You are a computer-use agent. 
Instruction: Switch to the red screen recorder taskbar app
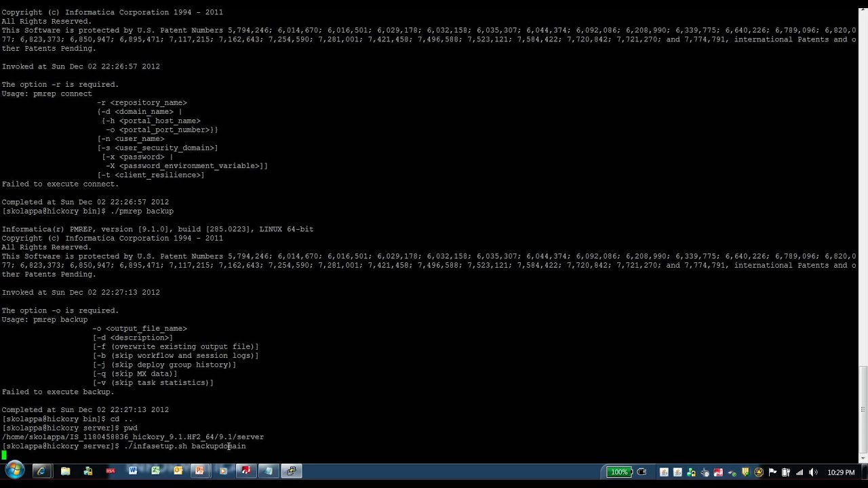245,471
